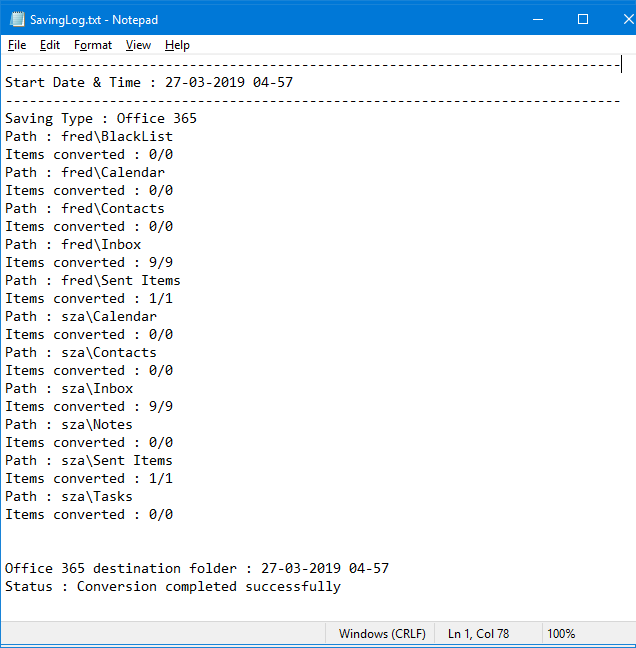This screenshot has height=648, width=636.
Task: Click the 'Path : sza\Sent Items' line
Action: [x=89, y=460]
